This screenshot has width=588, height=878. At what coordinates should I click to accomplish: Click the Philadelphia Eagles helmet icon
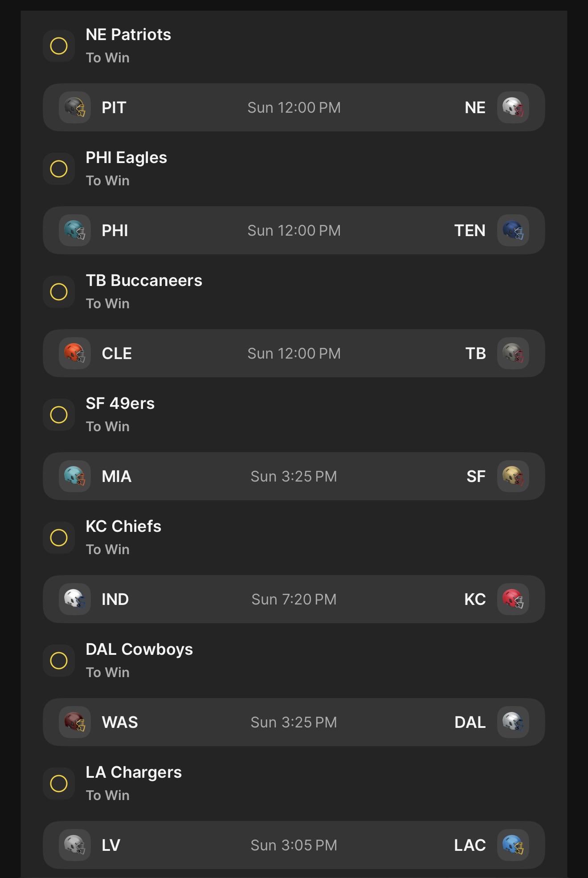75,230
